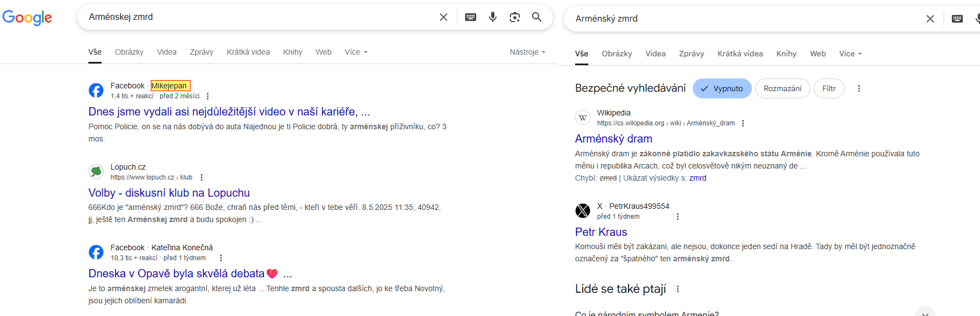This screenshot has height=316, width=980.
Task: Open Volby - diskusní klub na Lopuchu
Action: coord(169,193)
